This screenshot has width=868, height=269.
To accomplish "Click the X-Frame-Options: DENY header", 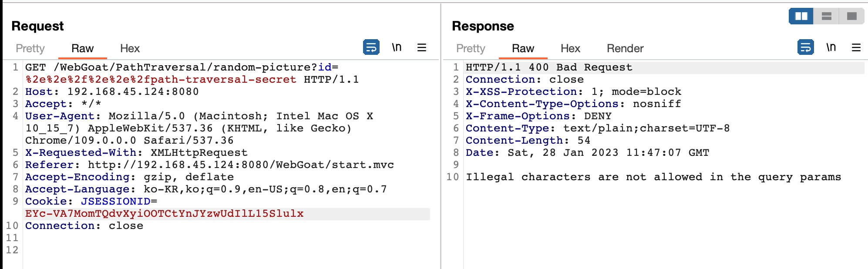I will pos(538,116).
